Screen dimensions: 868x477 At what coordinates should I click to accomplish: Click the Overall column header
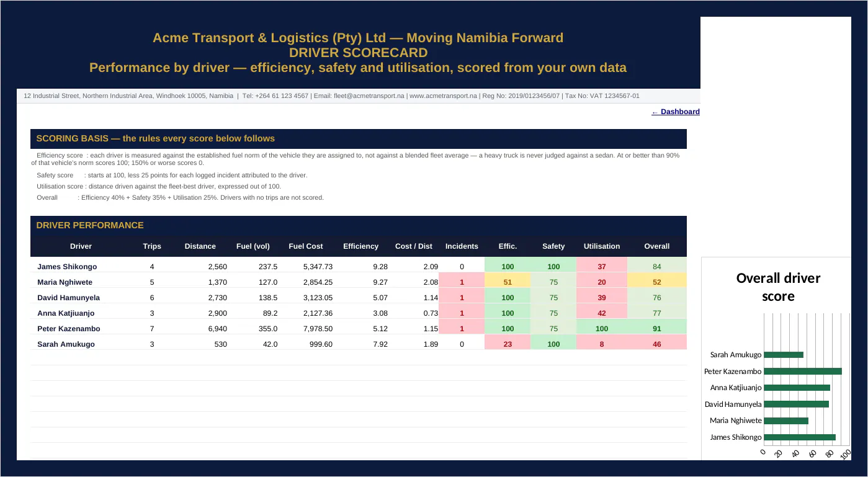[657, 246]
